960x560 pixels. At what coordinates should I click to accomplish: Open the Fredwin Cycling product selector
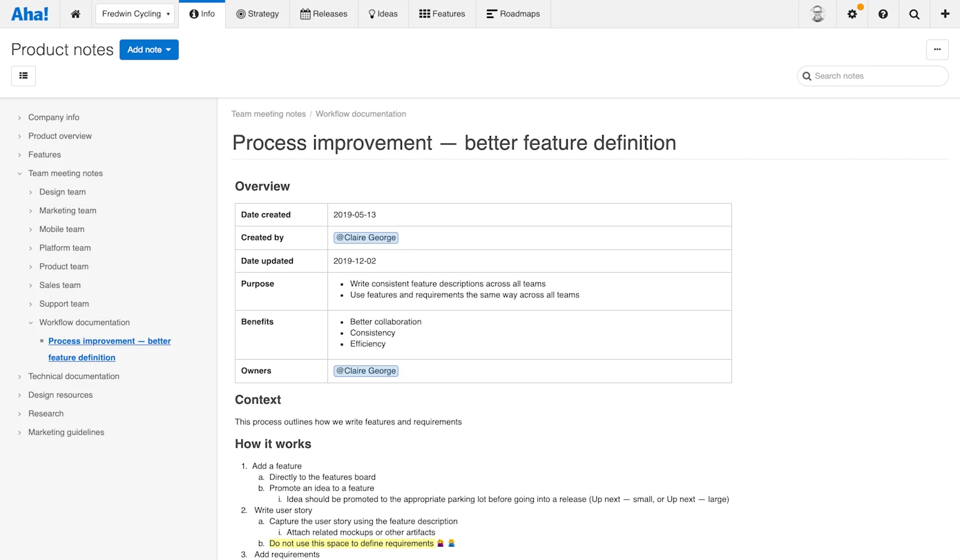tap(134, 13)
